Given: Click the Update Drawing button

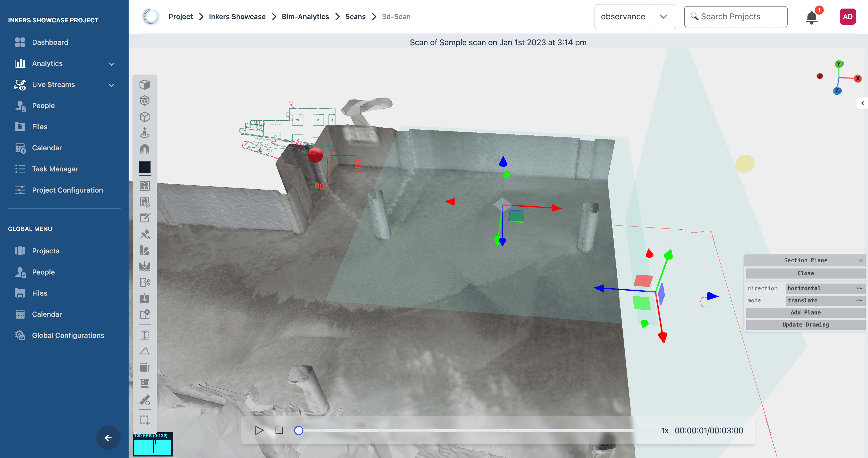Looking at the screenshot, I should click(x=805, y=325).
